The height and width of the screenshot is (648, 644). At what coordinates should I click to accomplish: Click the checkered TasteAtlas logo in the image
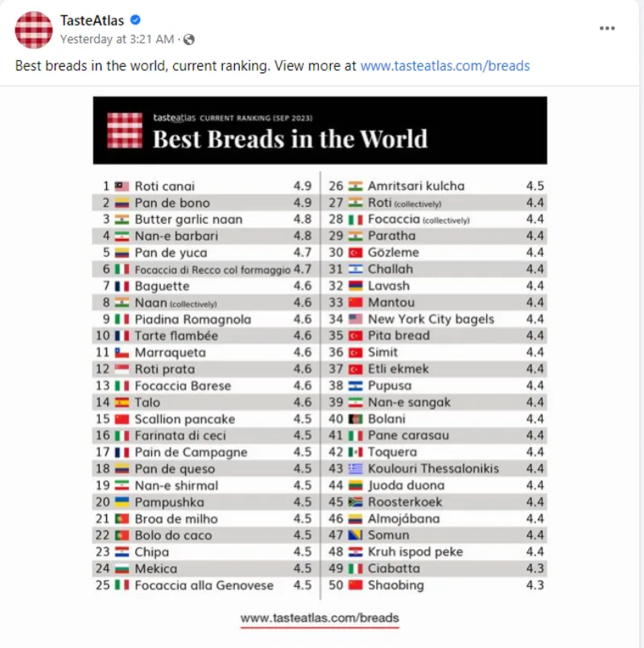coord(125,130)
